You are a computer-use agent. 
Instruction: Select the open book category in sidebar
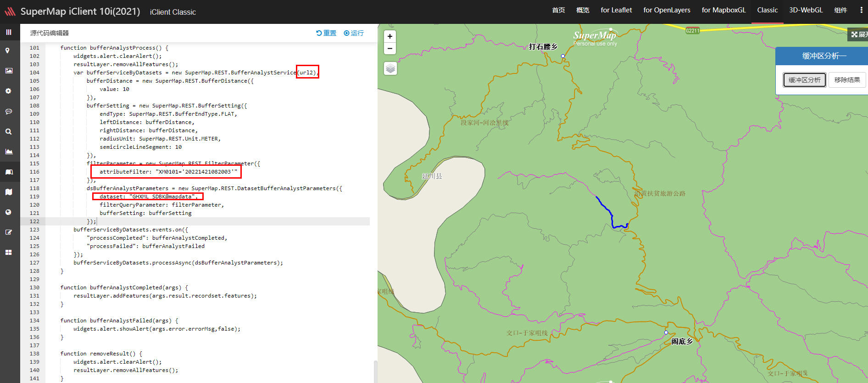tap(9, 172)
